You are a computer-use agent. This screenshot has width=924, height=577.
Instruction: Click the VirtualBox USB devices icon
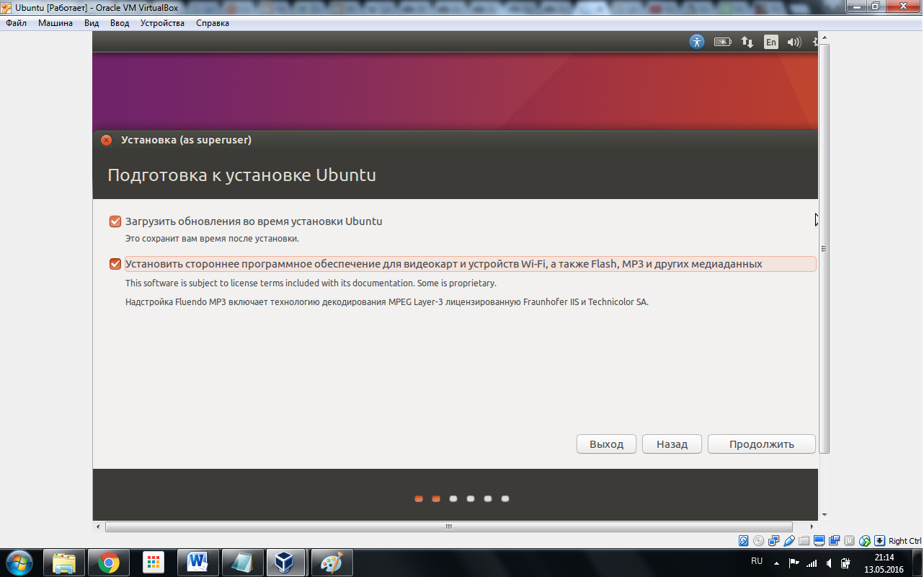pyautogui.click(x=789, y=541)
